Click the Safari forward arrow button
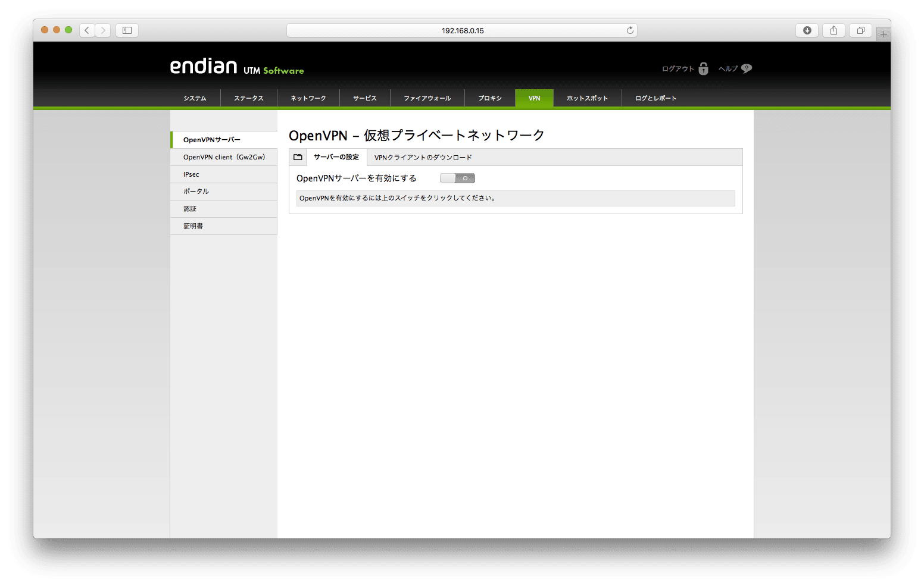 pos(103,30)
